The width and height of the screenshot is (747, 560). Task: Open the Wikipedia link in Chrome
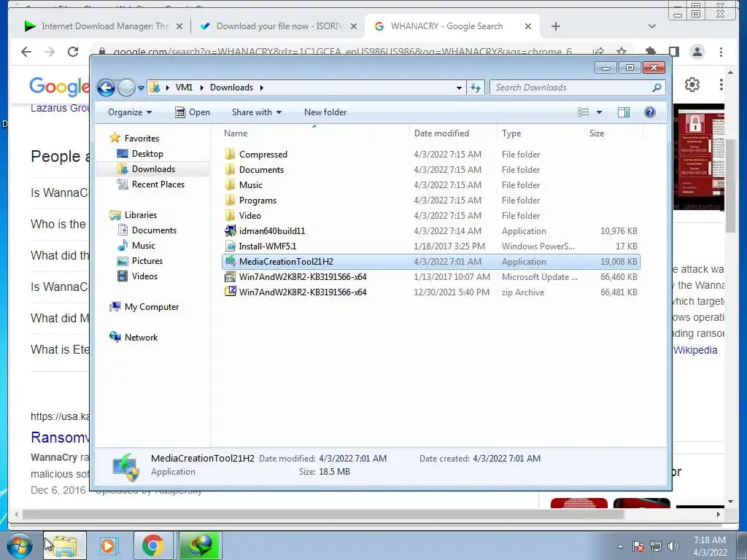click(695, 351)
